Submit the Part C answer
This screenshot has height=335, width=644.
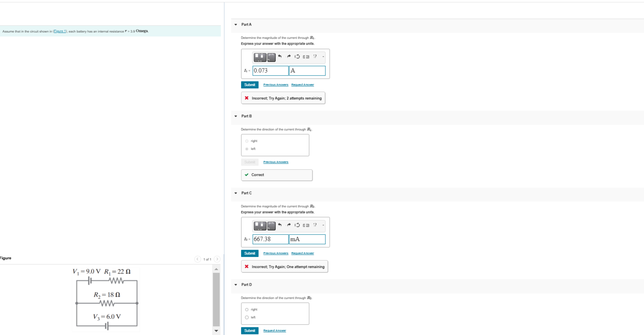(x=250, y=253)
